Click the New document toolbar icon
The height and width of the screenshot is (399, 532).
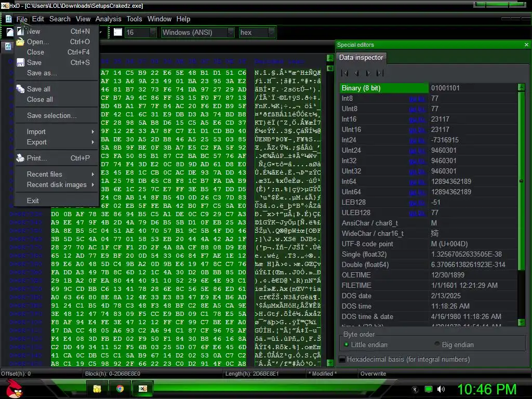(10, 32)
